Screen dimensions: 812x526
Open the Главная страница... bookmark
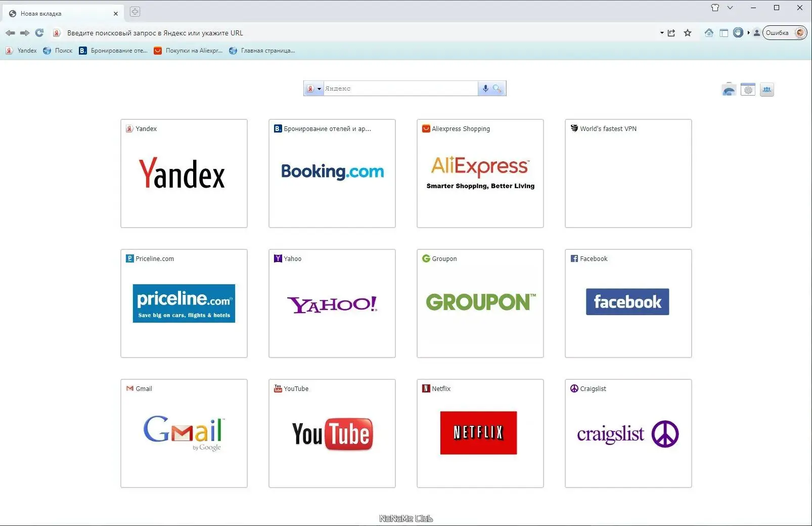click(x=262, y=51)
